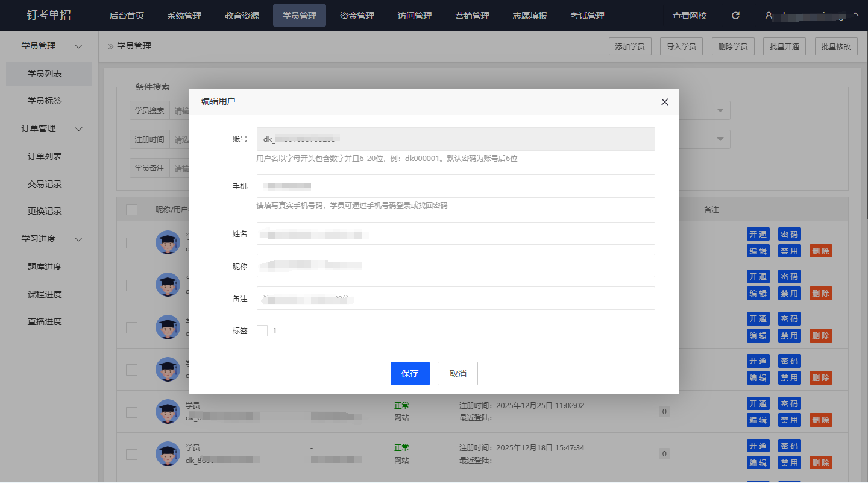Viewport: 868px width, 483px height.
Task: Switch to 资金管理 in navigation bar
Action: click(357, 16)
